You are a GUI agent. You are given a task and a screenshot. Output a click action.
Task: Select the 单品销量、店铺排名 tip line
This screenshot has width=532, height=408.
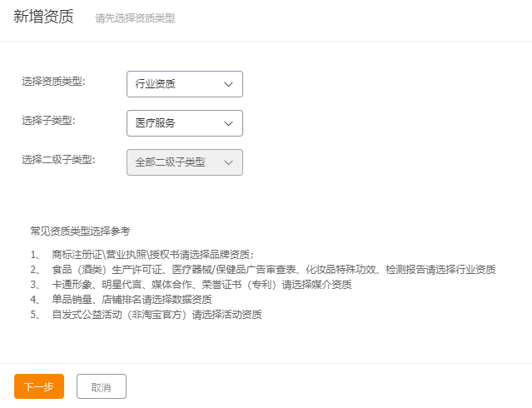point(132,300)
